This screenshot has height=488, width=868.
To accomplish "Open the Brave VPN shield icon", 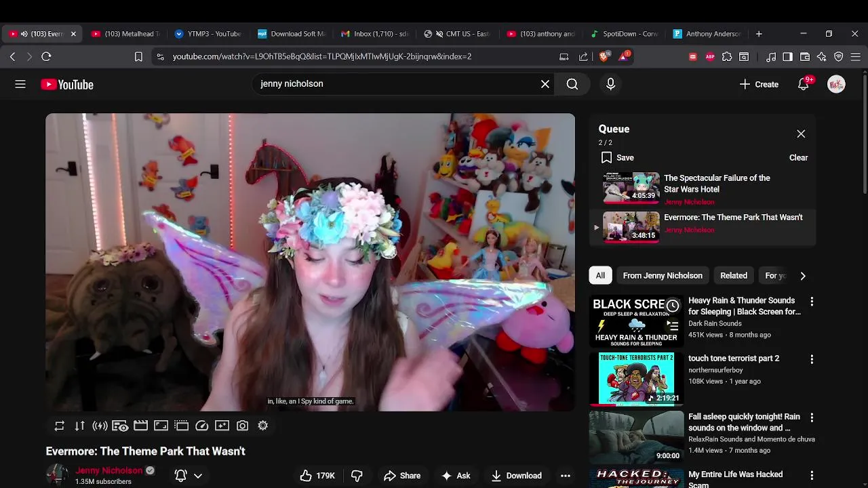I will click(x=839, y=57).
